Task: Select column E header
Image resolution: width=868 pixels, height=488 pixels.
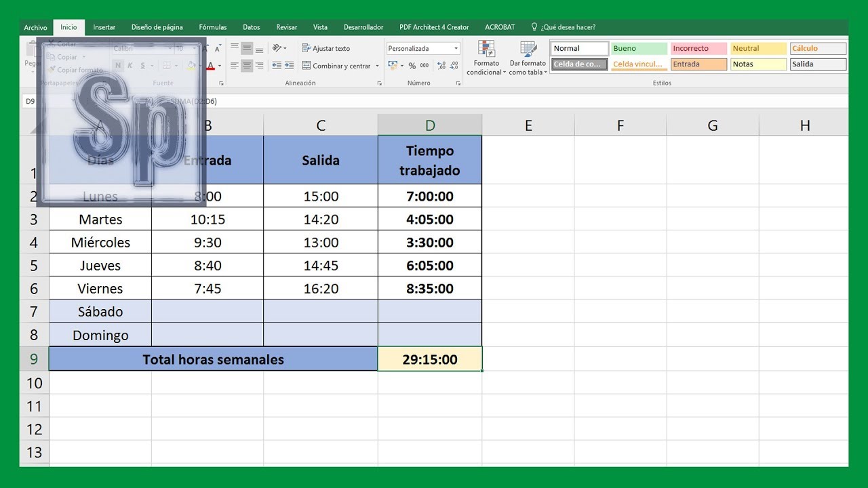Action: point(528,125)
